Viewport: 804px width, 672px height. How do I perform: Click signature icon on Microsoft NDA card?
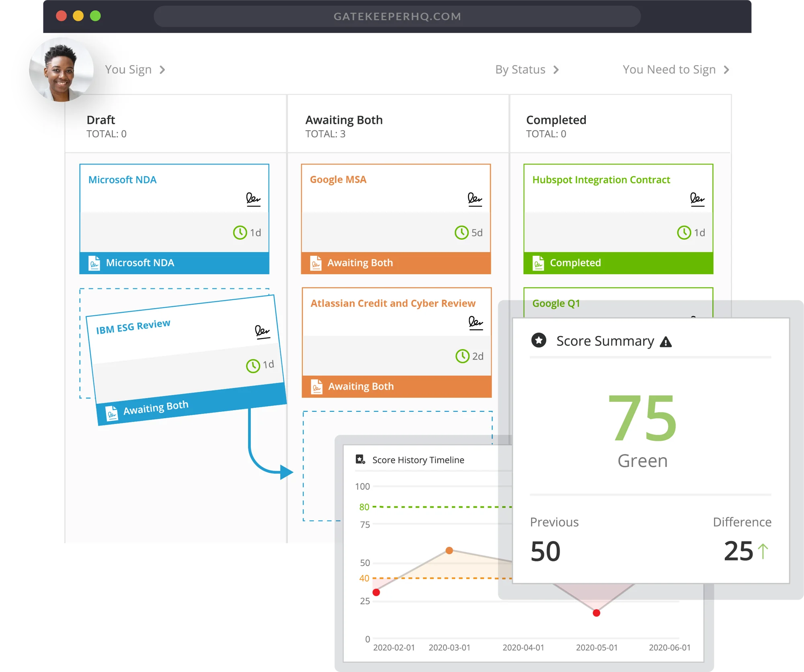pyautogui.click(x=253, y=199)
